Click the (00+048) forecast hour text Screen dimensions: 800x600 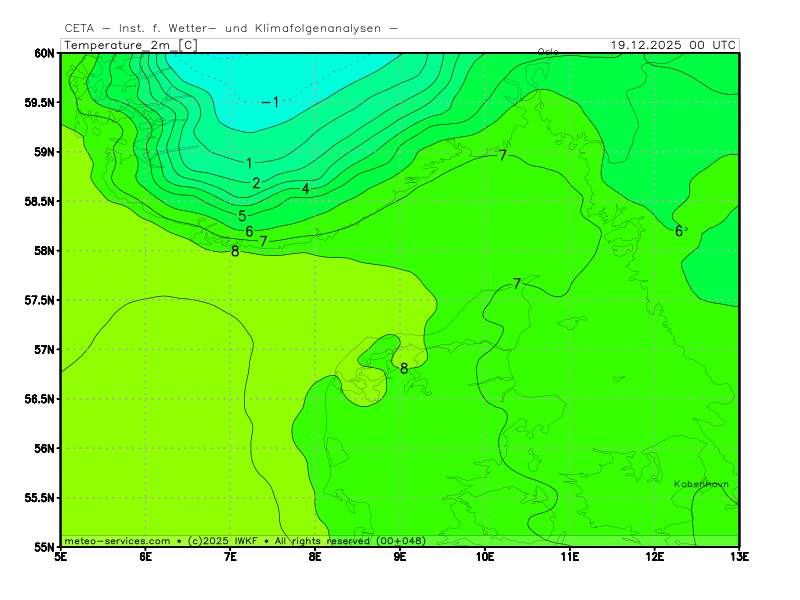[400, 541]
